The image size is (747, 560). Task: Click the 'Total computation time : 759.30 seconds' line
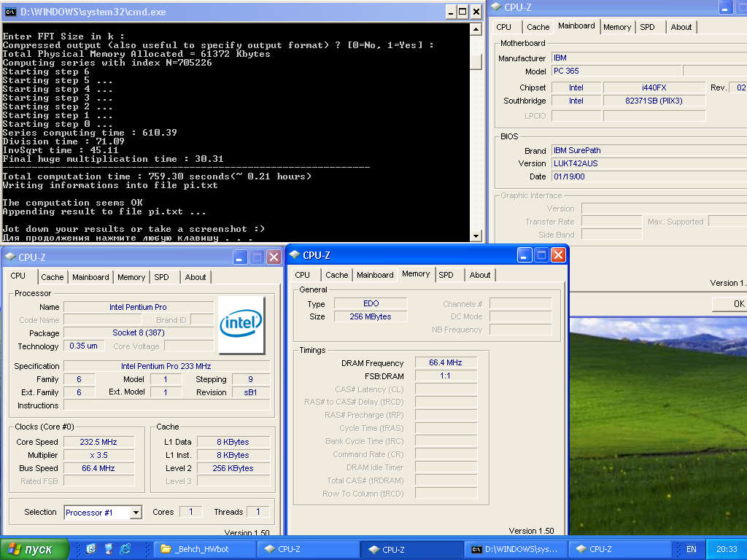coord(158,176)
